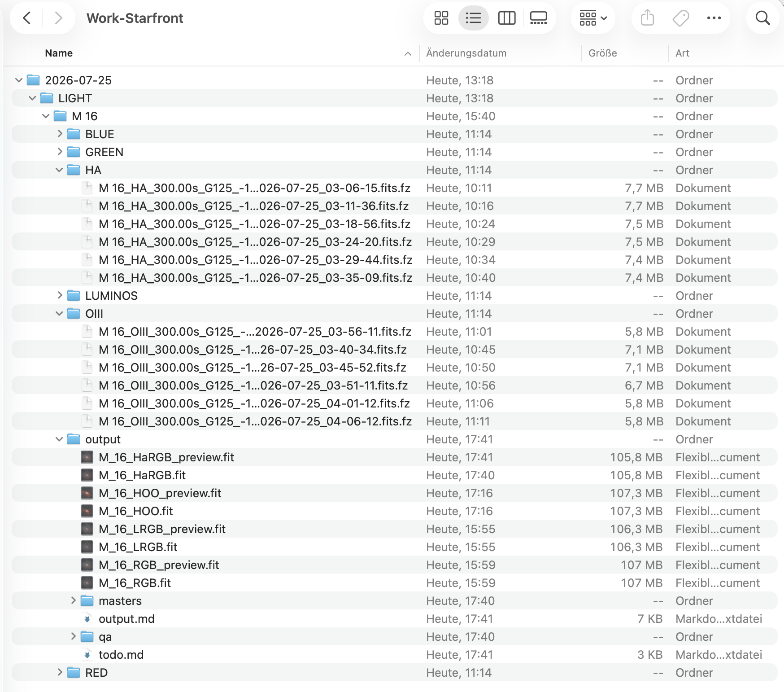Select OIII file ending 03-51-11.fits.fz
Viewport: 784px width, 692px height.
coord(253,385)
